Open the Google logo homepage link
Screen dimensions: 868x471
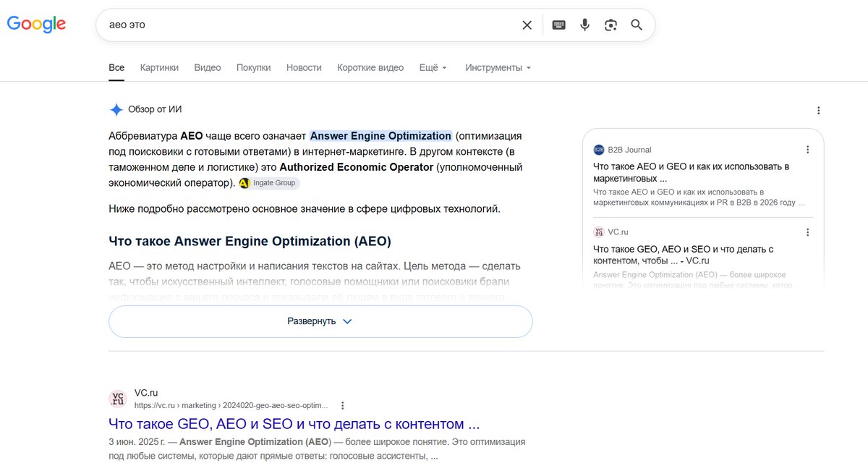(36, 24)
